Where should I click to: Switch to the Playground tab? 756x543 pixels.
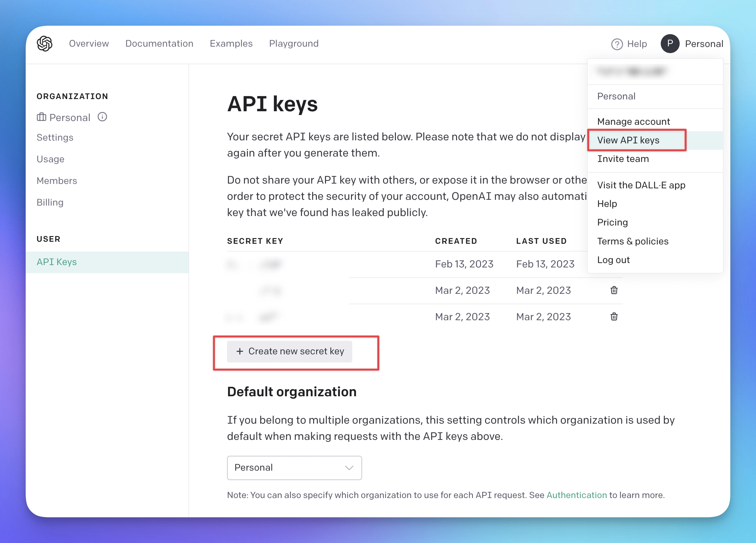(x=294, y=44)
